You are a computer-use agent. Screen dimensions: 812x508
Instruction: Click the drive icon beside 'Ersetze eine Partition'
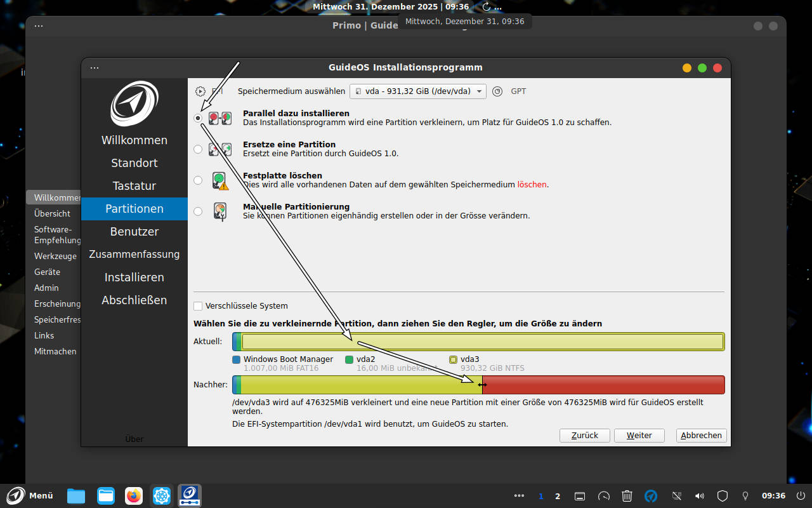(220, 149)
